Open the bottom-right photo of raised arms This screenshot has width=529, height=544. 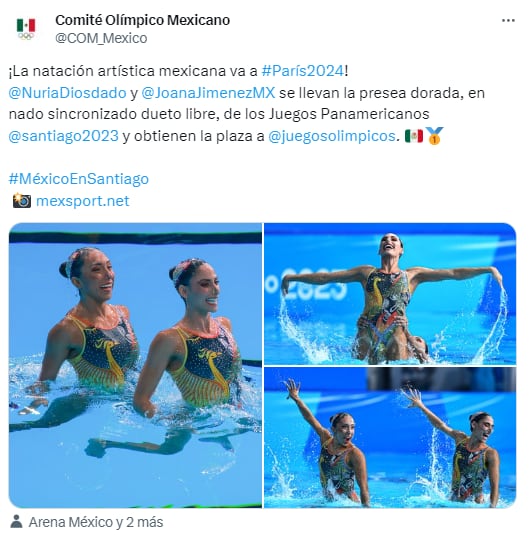coord(390,437)
